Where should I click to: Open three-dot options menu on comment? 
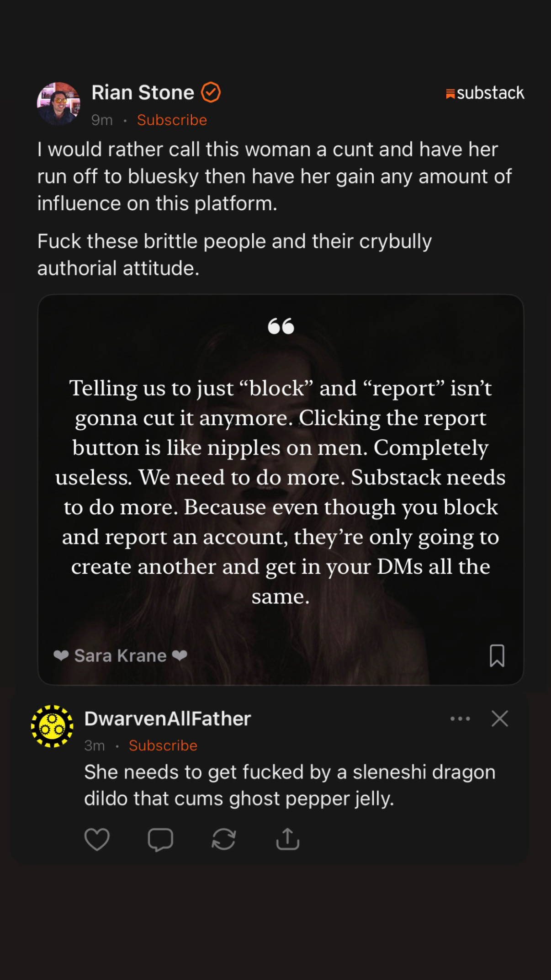[460, 719]
